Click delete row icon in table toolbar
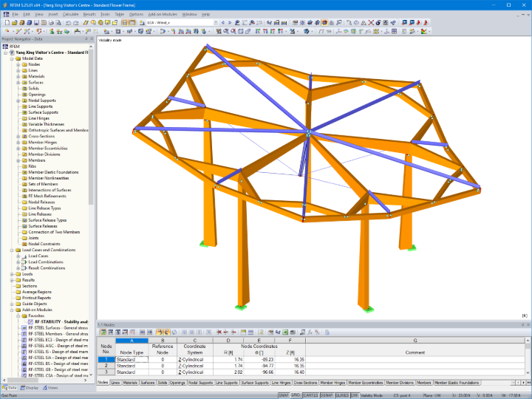Image resolution: width=532 pixels, height=399 pixels. pos(219,332)
